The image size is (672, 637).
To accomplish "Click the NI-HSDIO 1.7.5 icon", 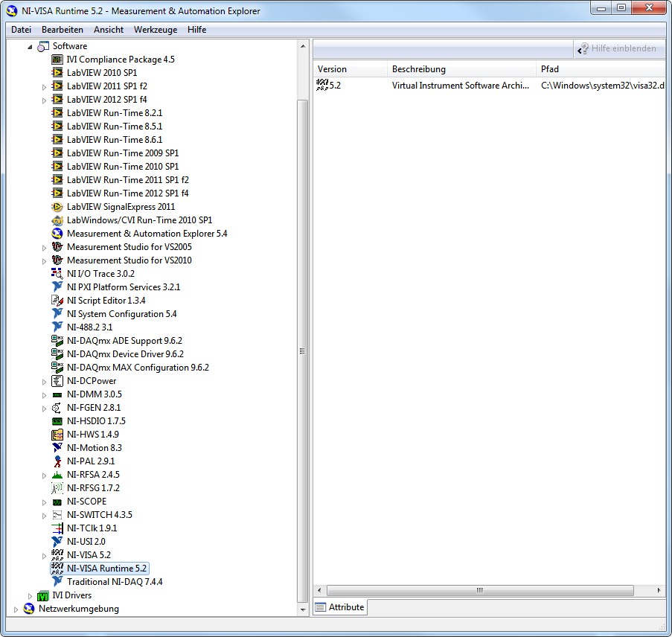I will 57,421.
